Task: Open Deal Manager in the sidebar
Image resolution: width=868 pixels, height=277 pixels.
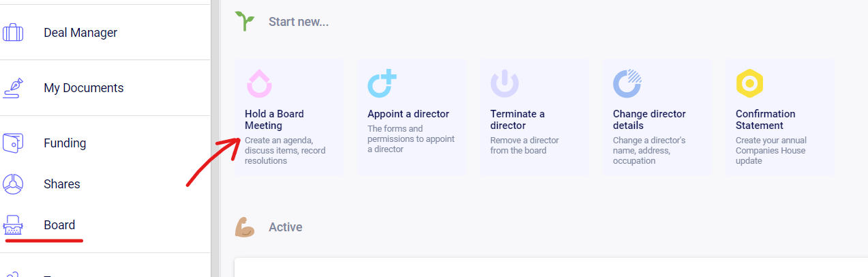Action: 80,33
